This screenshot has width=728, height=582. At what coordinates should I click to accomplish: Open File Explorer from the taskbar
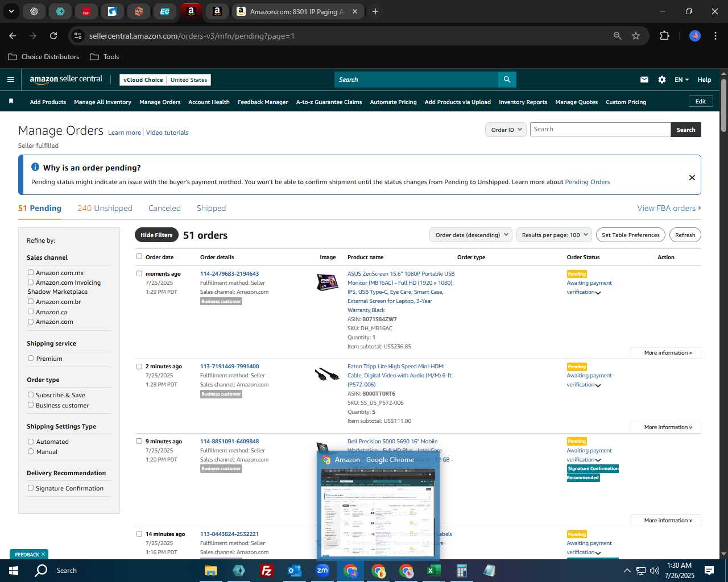click(x=211, y=571)
